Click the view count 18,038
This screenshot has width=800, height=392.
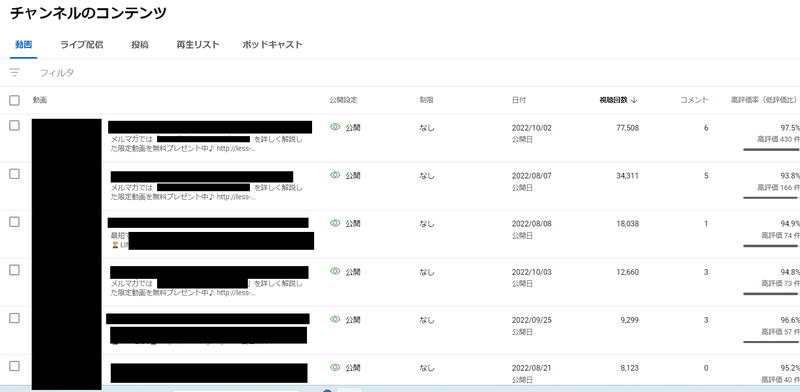pos(628,224)
